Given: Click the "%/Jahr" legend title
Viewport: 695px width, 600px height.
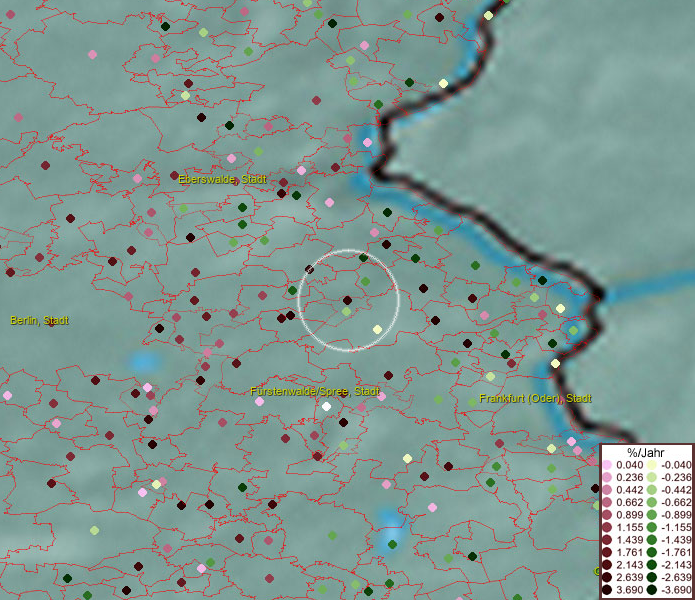Looking at the screenshot, I should click(x=646, y=452).
